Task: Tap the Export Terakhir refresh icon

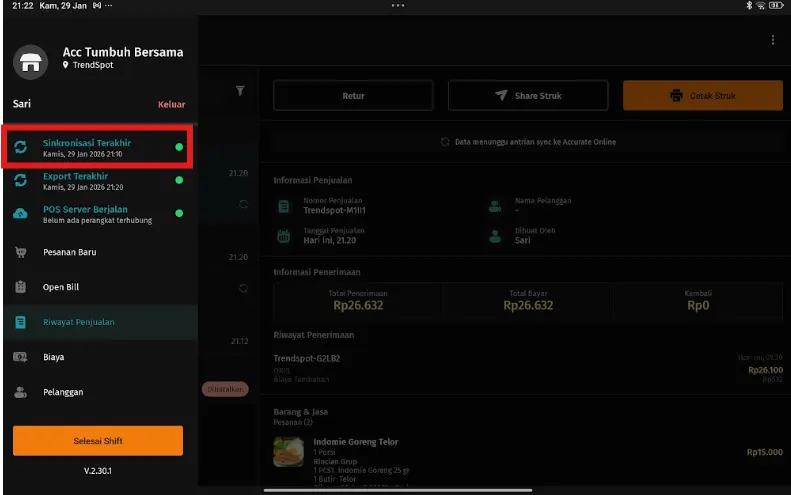Action: pyautogui.click(x=21, y=180)
